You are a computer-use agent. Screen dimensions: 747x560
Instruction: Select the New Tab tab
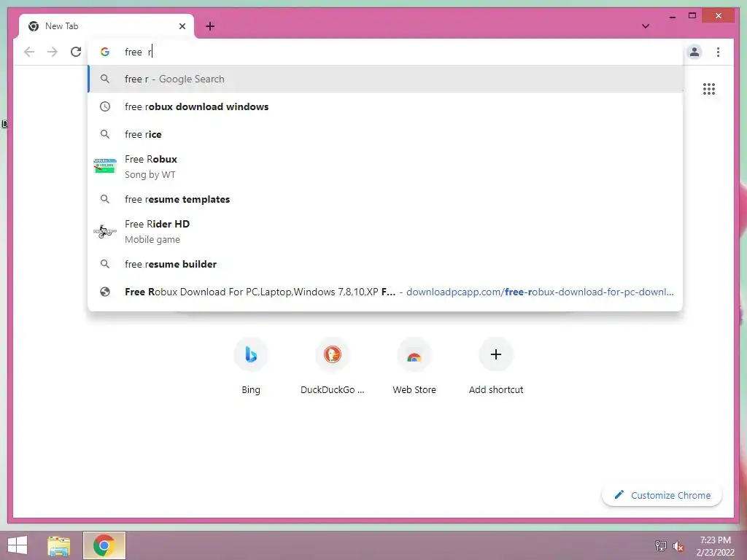click(x=107, y=26)
